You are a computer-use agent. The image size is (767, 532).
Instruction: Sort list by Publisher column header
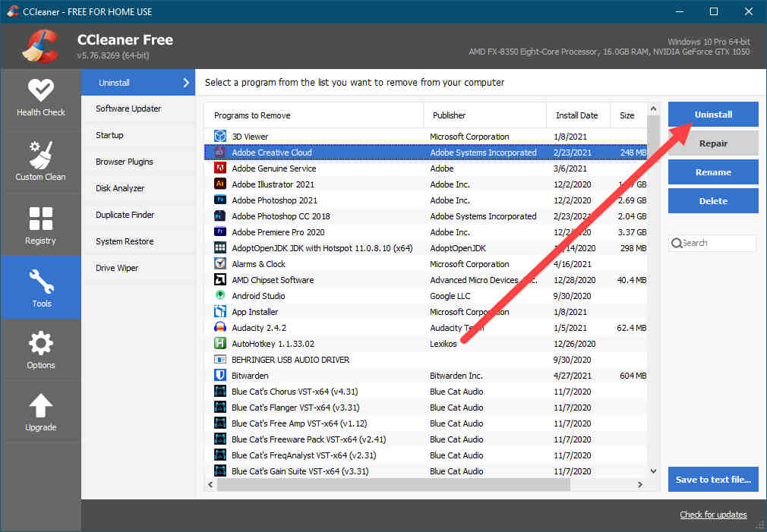[484, 115]
